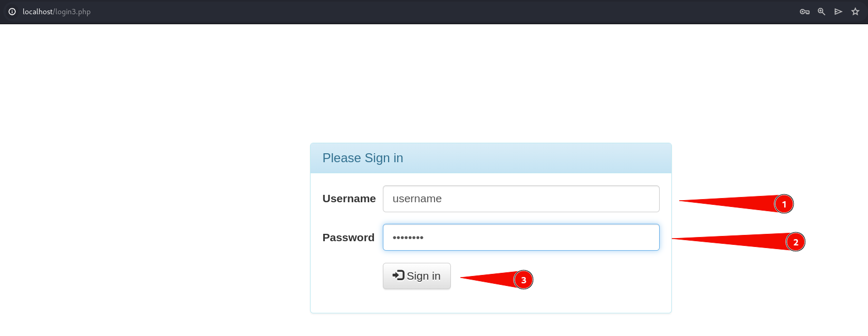Focus the Username input field
Screen dimensions: 868x336
tap(521, 199)
